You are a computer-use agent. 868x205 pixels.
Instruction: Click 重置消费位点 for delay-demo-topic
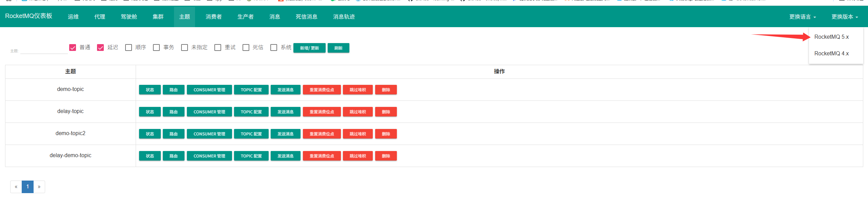point(322,156)
